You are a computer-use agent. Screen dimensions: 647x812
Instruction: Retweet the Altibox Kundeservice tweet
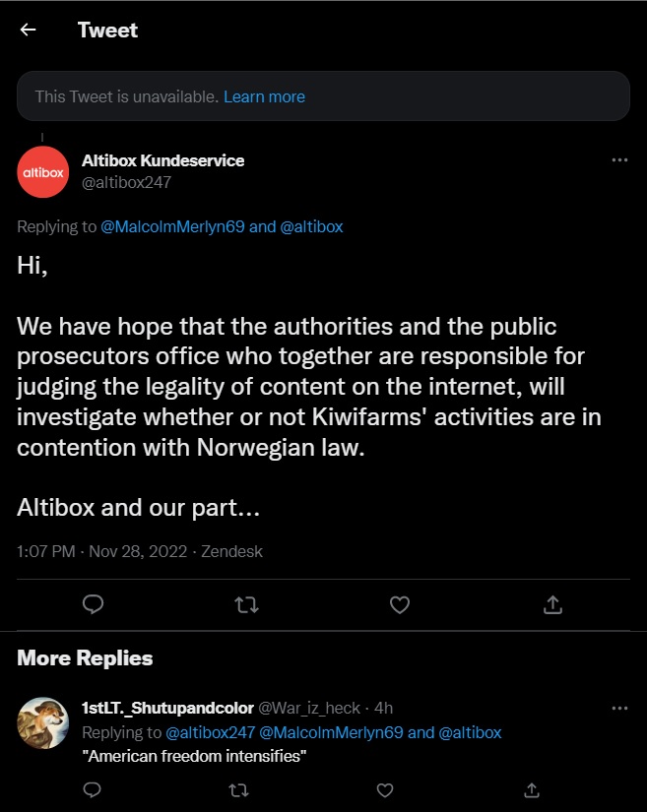pos(246,604)
